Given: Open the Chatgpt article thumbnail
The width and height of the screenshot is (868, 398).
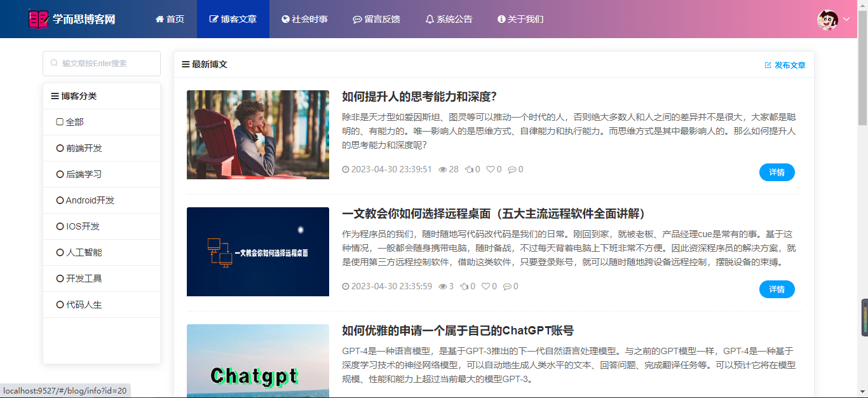Looking at the screenshot, I should pyautogui.click(x=258, y=361).
